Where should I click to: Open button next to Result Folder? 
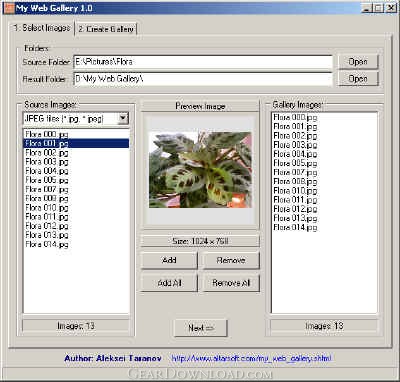[x=358, y=79]
